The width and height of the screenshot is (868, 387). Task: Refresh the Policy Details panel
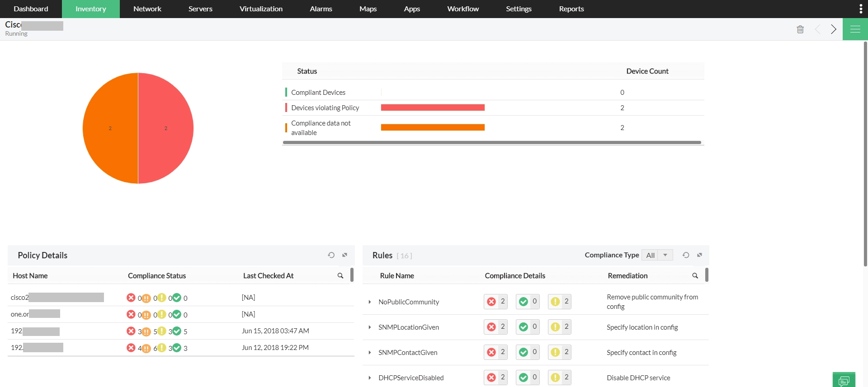(331, 255)
